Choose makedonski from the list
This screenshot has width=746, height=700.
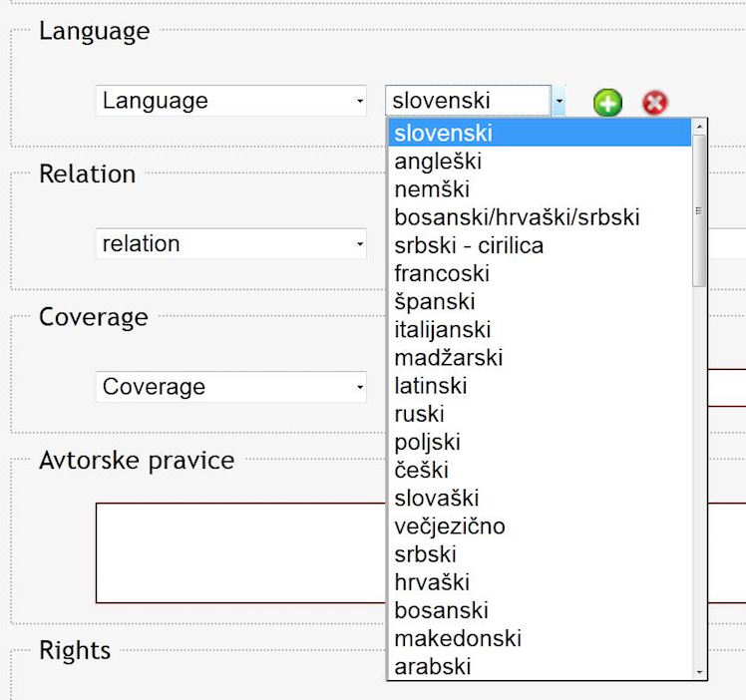(x=458, y=638)
